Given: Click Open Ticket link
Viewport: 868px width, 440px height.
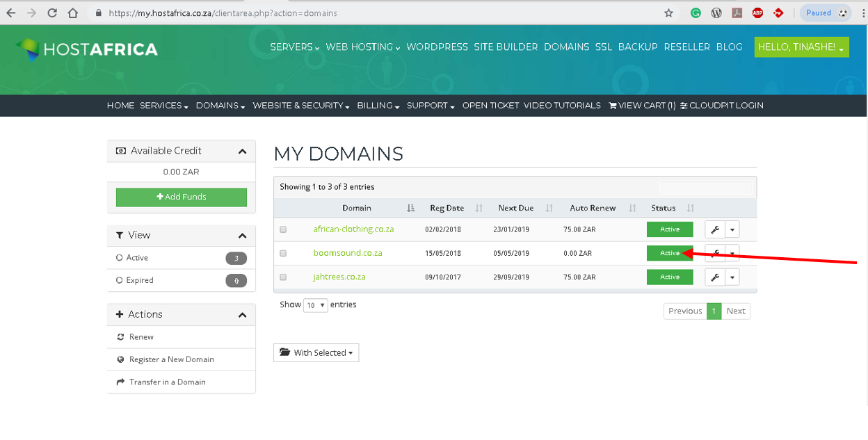Looking at the screenshot, I should [x=490, y=106].
